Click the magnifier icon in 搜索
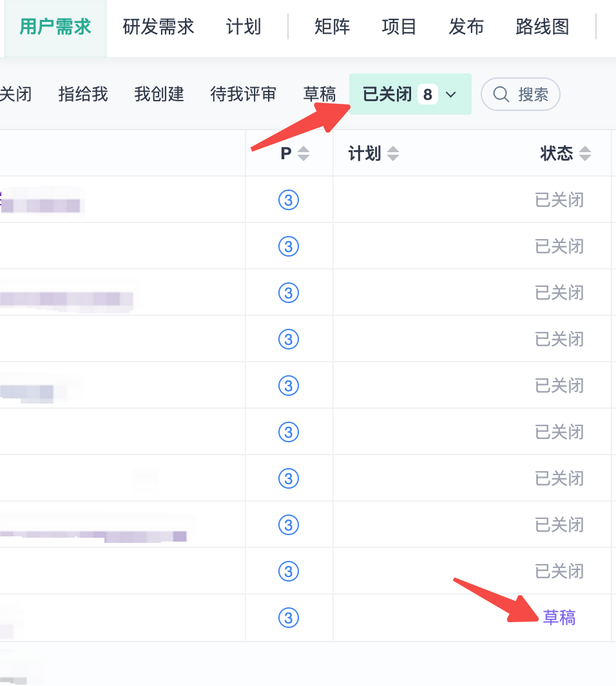616x686 pixels. [501, 94]
